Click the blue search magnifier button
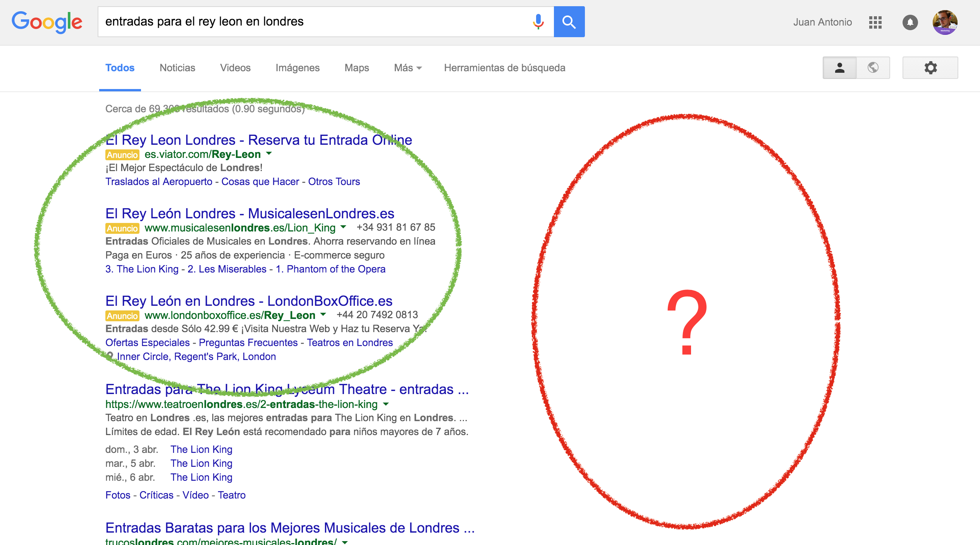This screenshot has height=545, width=980. click(569, 22)
